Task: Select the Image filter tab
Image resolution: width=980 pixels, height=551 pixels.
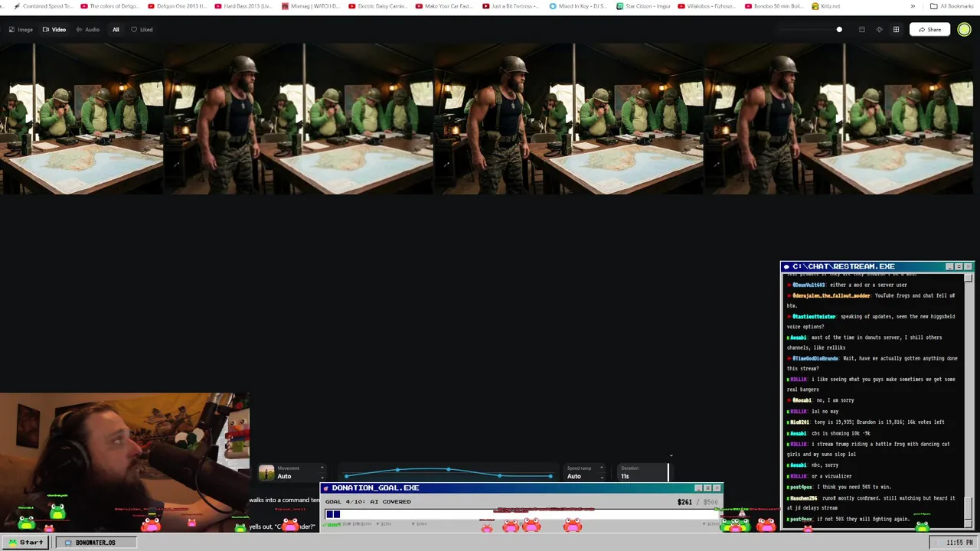Action: point(21,29)
